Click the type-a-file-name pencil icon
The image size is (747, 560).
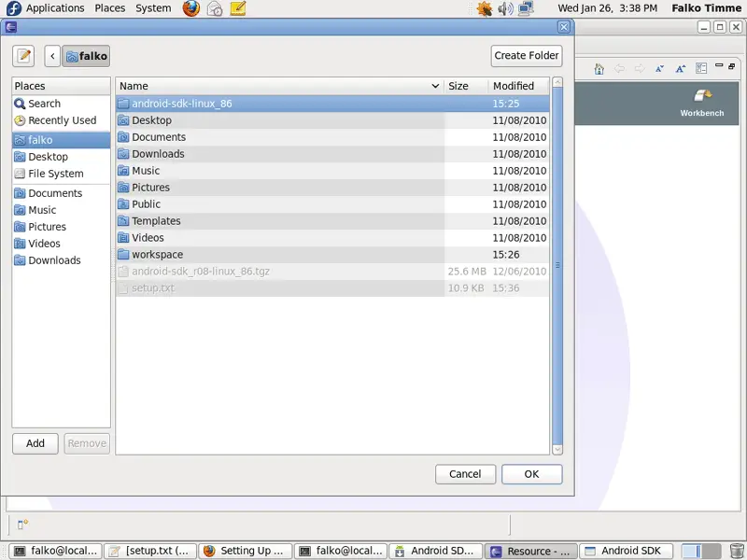(23, 56)
